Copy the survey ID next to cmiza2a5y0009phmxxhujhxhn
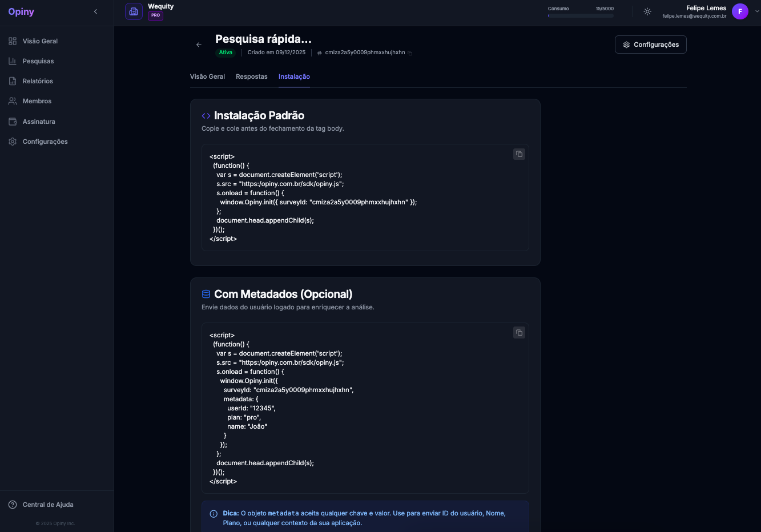This screenshot has height=532, width=761. point(410,53)
